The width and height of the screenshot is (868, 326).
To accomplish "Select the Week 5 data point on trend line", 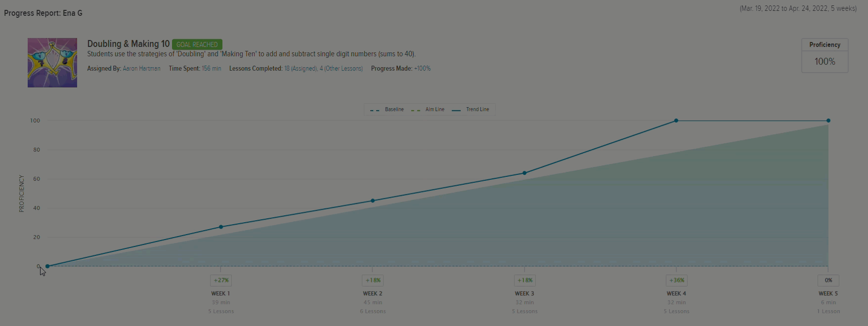I will [828, 121].
